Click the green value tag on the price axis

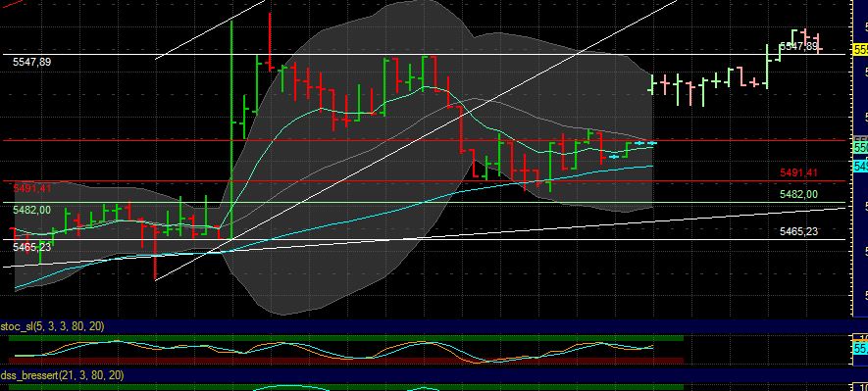pyautogui.click(x=861, y=148)
